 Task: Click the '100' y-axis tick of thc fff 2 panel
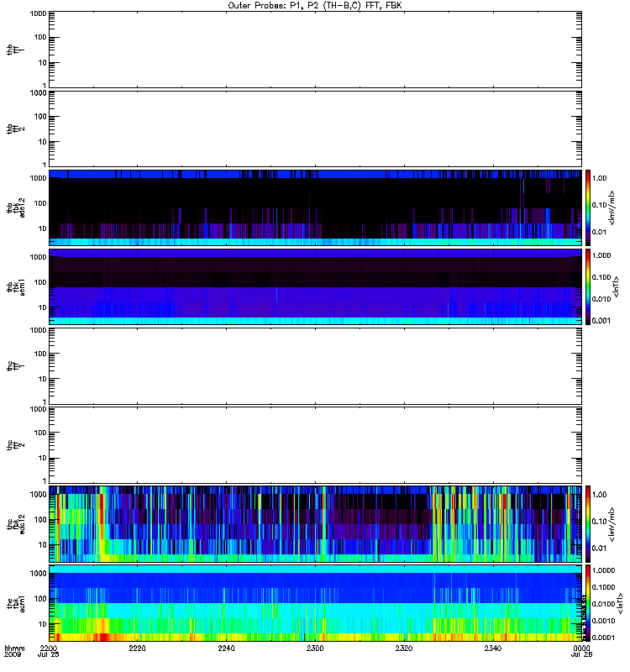click(40, 433)
